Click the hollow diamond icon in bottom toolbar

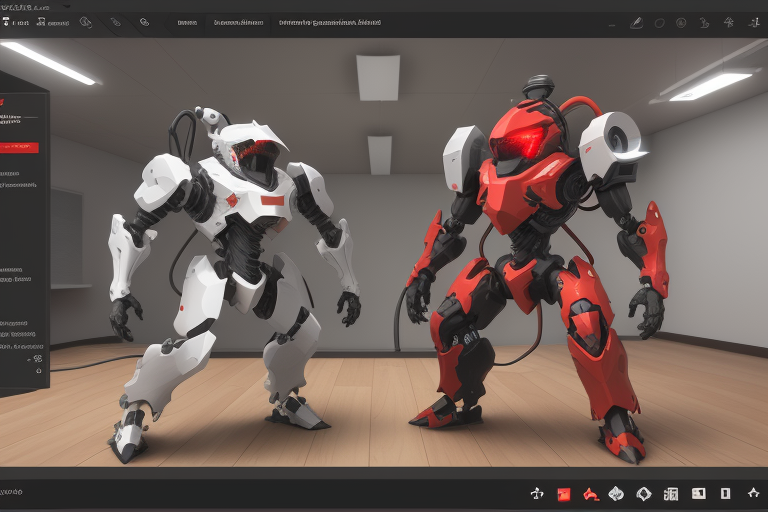click(x=644, y=493)
